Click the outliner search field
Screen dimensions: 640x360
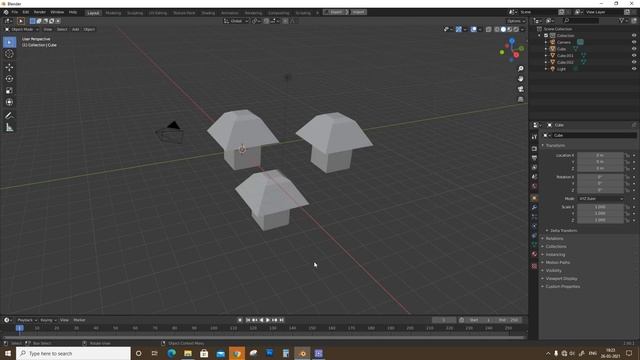coord(581,20)
